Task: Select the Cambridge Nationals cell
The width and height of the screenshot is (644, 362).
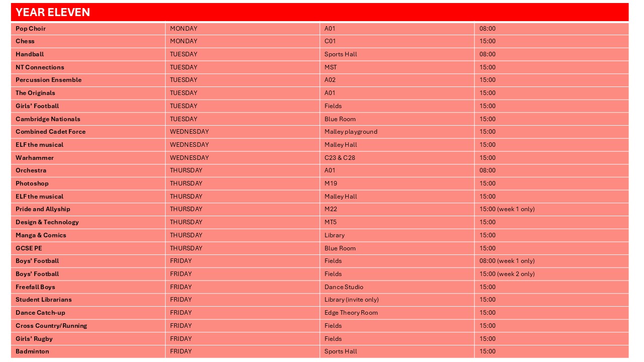Action: point(48,119)
